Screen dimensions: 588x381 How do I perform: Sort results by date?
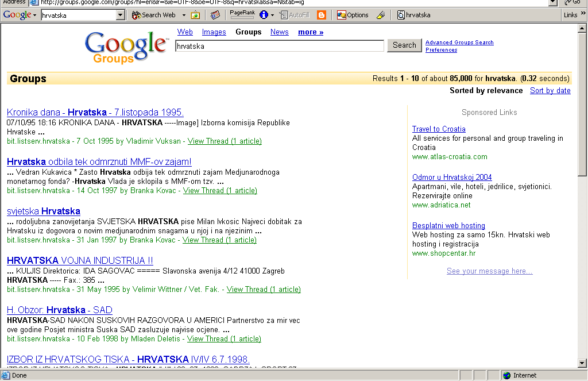pyautogui.click(x=550, y=90)
